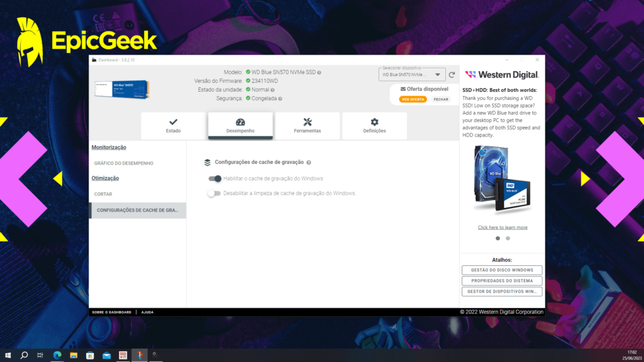Click the refresh device icon
This screenshot has width=644, height=362.
452,75
